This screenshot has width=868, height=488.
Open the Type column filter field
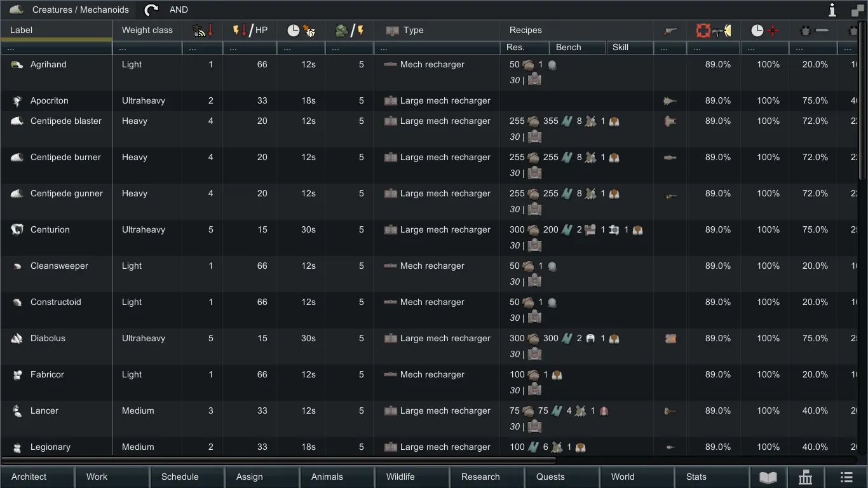(437, 48)
